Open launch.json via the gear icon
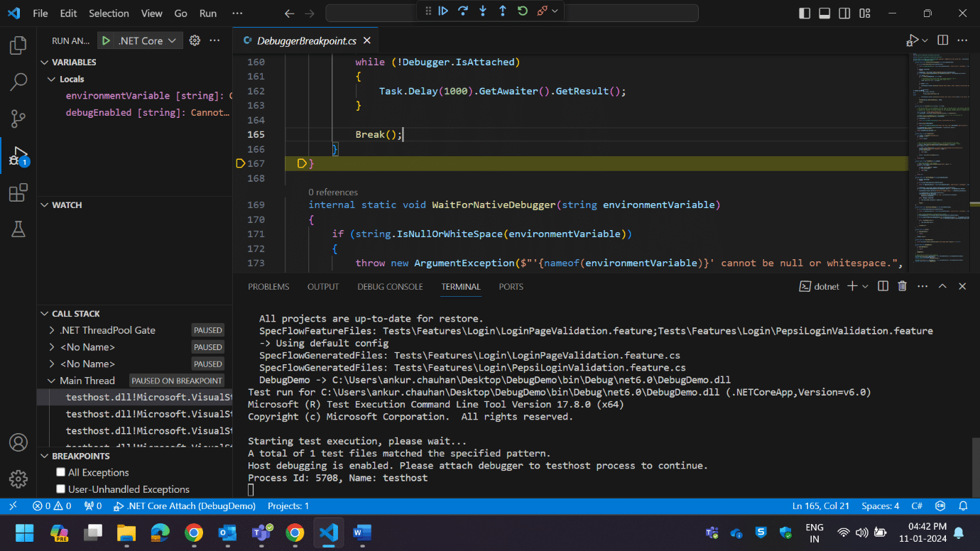 click(x=195, y=41)
